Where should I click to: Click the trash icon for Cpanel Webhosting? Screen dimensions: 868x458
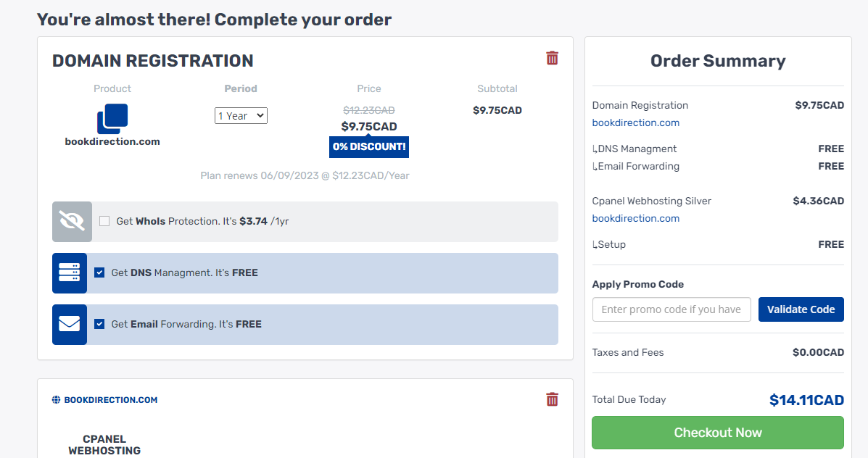552,399
